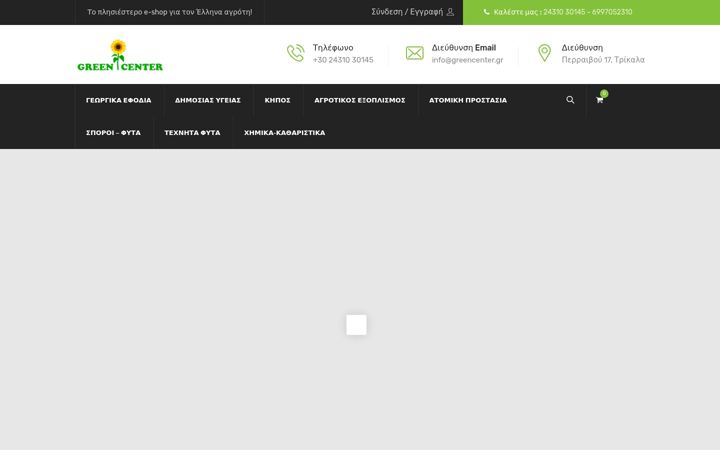Image resolution: width=720 pixels, height=450 pixels.
Task: Open the search magnifier icon
Action: coord(570,100)
